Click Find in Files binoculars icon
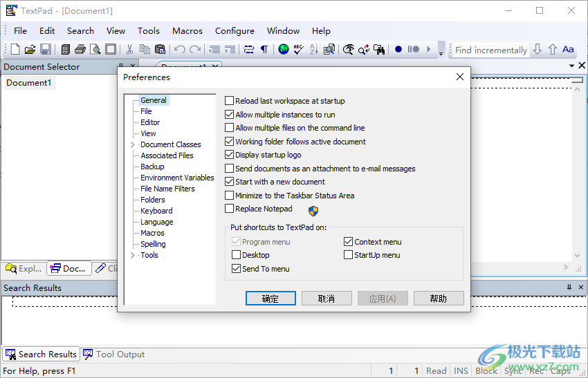The image size is (588, 378). [x=379, y=49]
